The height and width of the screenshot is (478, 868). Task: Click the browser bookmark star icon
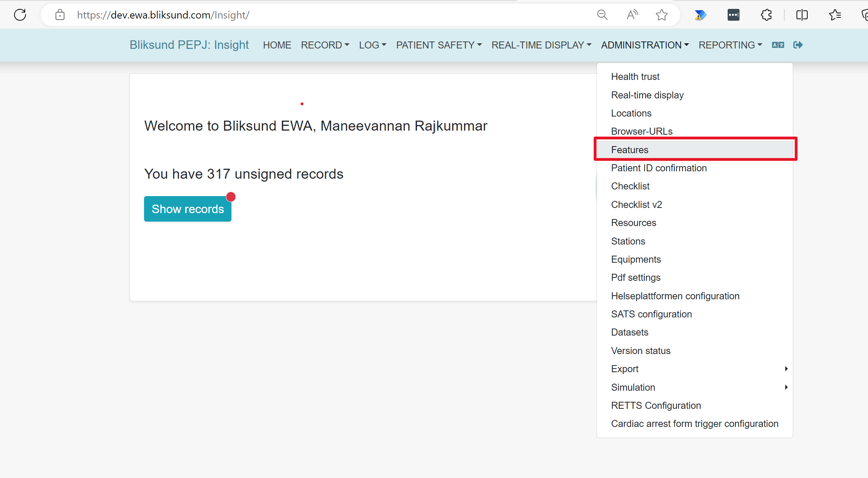click(x=661, y=15)
